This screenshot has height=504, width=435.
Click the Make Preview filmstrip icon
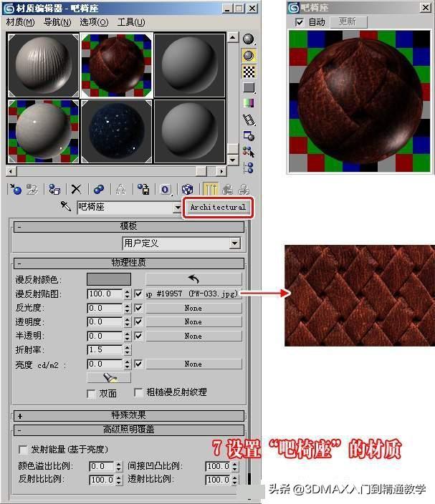click(x=249, y=120)
